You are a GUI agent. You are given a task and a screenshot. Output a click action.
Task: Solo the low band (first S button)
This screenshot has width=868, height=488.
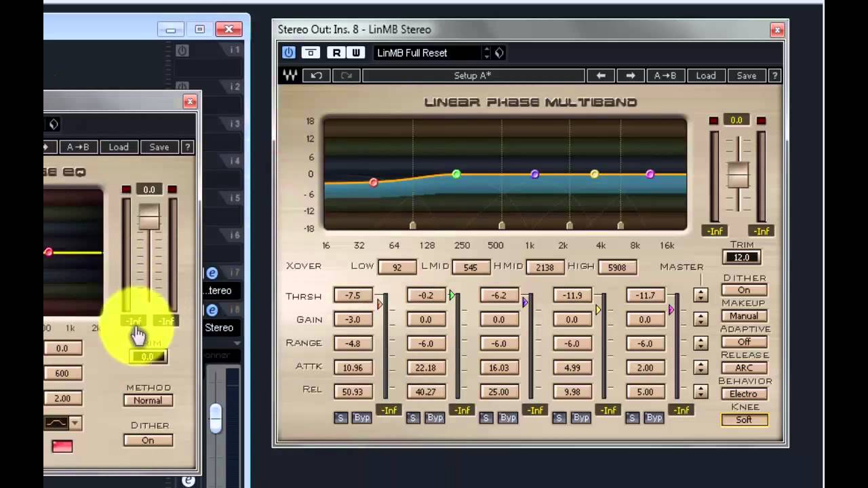tap(341, 418)
